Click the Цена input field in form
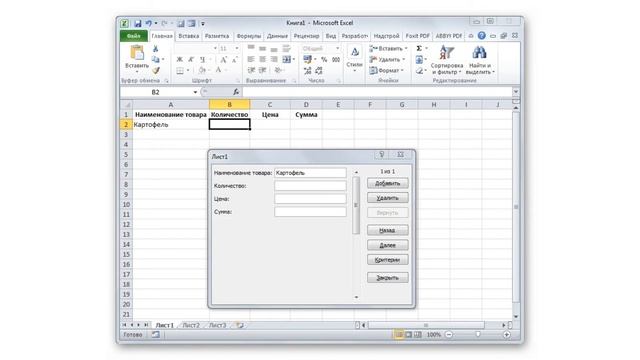This screenshot has height=360, width=640. [310, 199]
